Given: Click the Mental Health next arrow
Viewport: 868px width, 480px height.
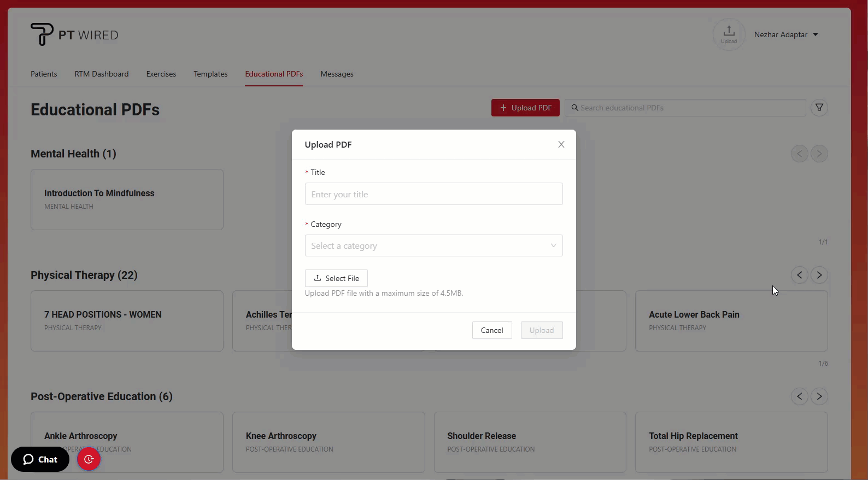Looking at the screenshot, I should pyautogui.click(x=819, y=154).
